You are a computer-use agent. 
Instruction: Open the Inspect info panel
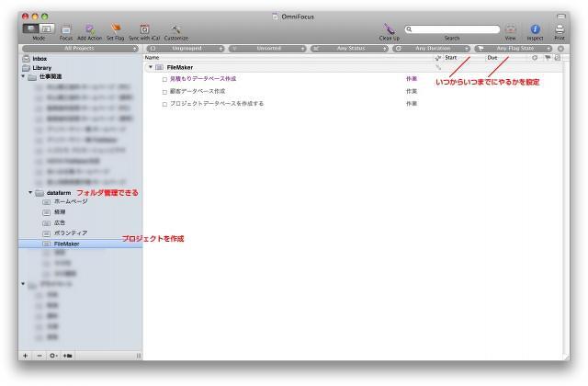click(535, 29)
